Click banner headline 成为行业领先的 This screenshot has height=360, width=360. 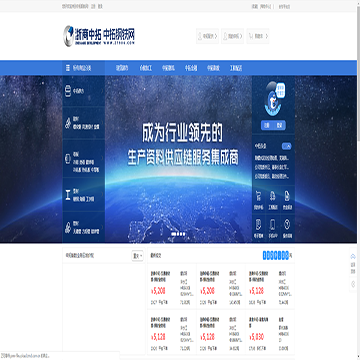pos(182,132)
